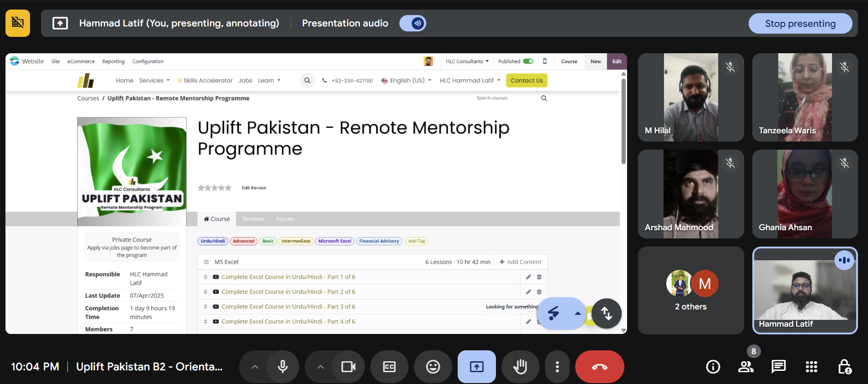
Task: Click Contact Us button
Action: [x=526, y=81]
